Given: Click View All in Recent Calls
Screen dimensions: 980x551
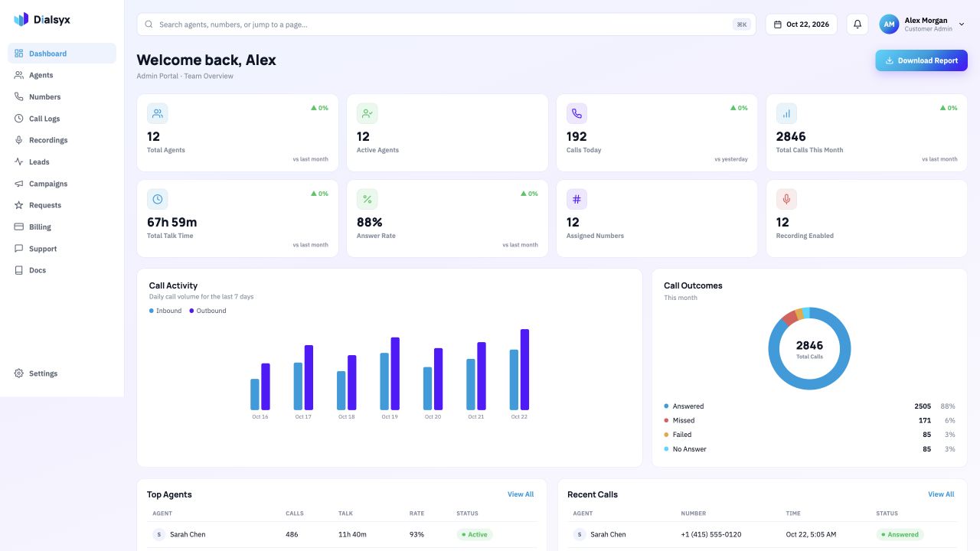Looking at the screenshot, I should coord(941,494).
